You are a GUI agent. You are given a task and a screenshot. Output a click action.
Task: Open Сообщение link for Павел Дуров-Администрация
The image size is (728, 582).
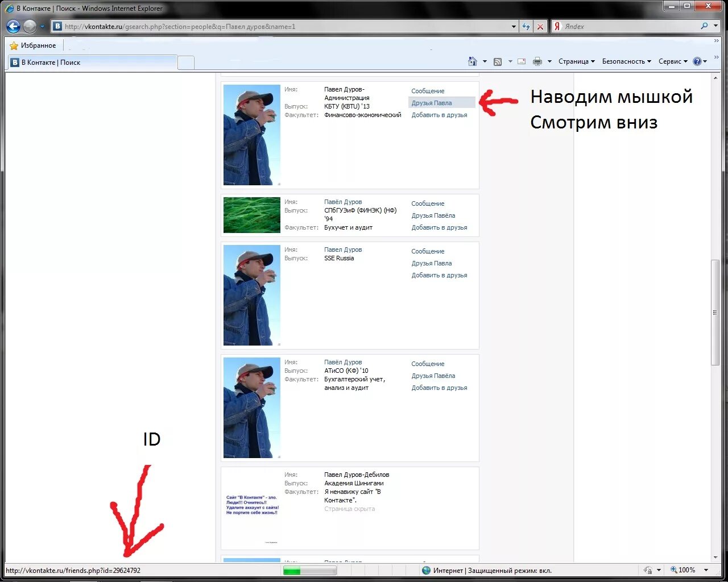point(428,91)
